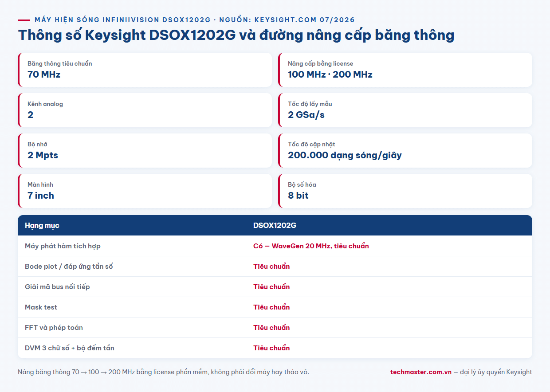The image size is (550, 392).
Task: Select the 'Bode plot / đáp ứng tần số' row label
Action: point(69,266)
